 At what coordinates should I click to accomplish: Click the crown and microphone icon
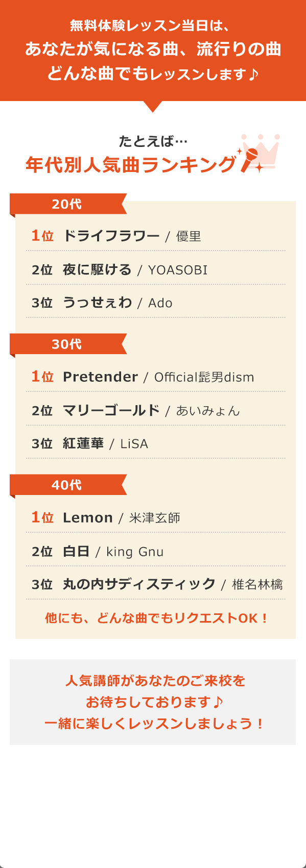[x=258, y=154]
